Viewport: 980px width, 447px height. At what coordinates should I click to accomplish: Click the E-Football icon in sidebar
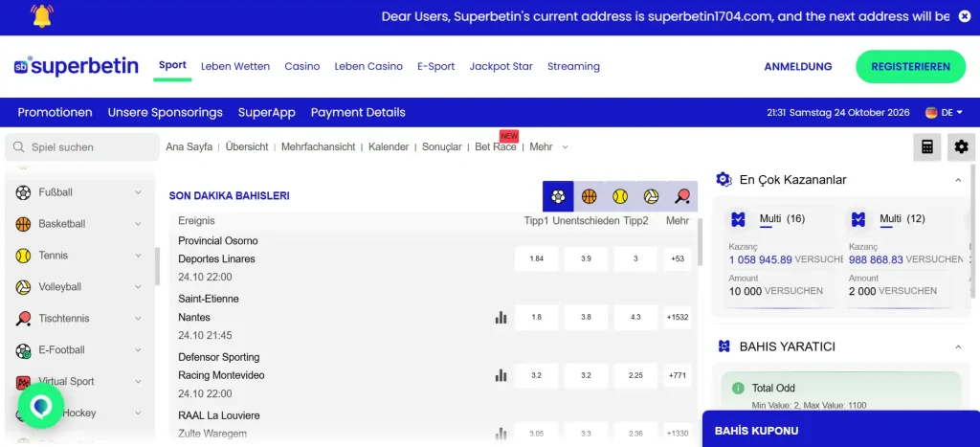23,350
